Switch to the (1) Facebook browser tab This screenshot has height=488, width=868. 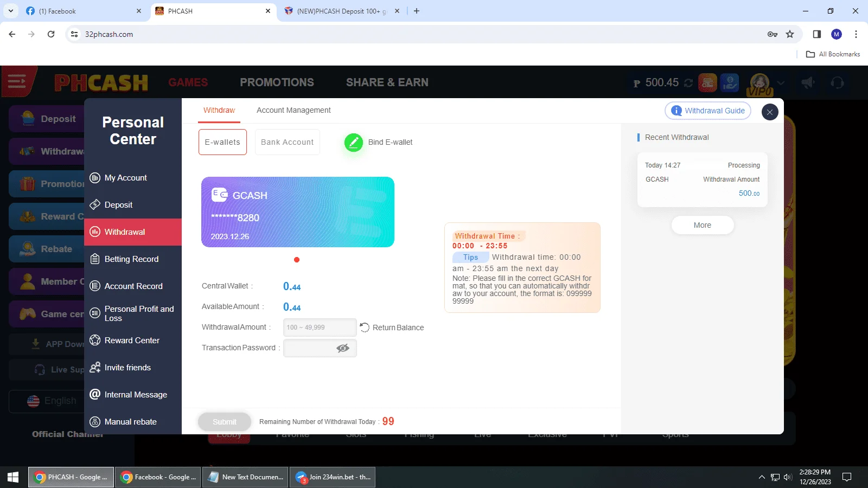point(84,11)
